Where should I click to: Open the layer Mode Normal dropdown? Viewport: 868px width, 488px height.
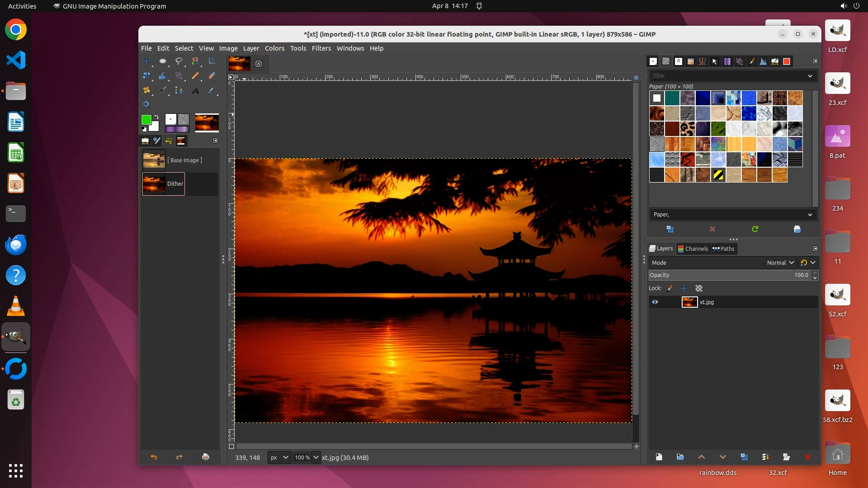780,263
